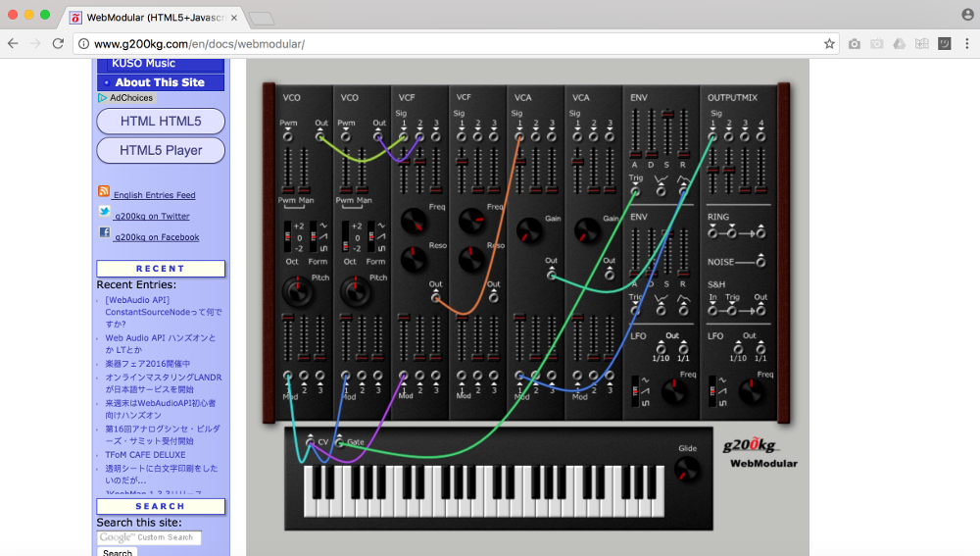980x556 pixels.
Task: Open the Chrome profile icon
Action: [967, 15]
